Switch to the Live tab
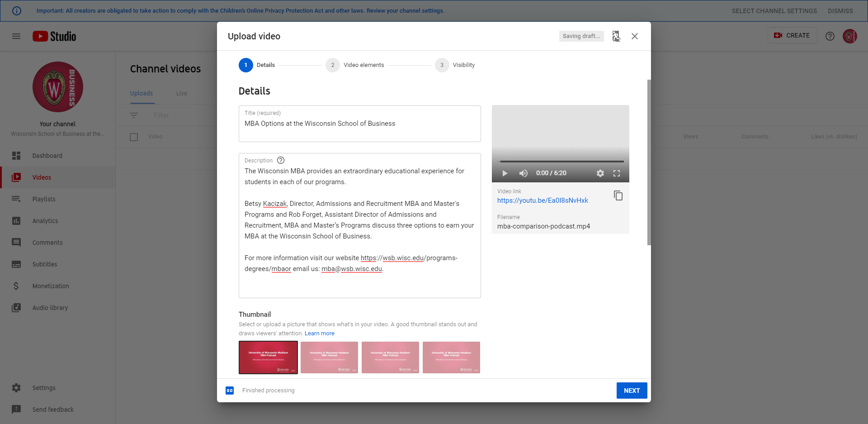The width and height of the screenshot is (868, 424). click(181, 93)
